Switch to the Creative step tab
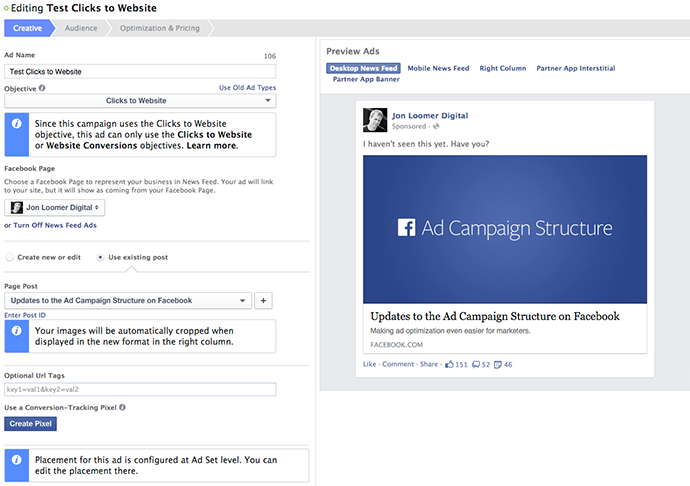 [27, 28]
